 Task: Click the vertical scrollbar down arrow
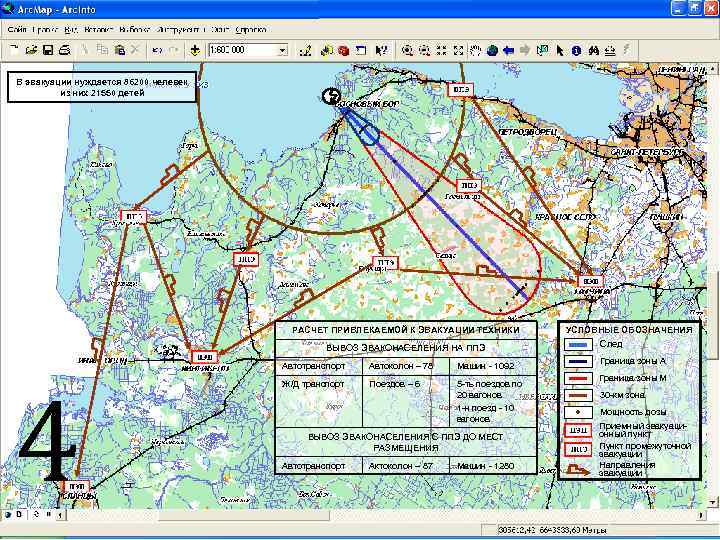click(x=712, y=502)
